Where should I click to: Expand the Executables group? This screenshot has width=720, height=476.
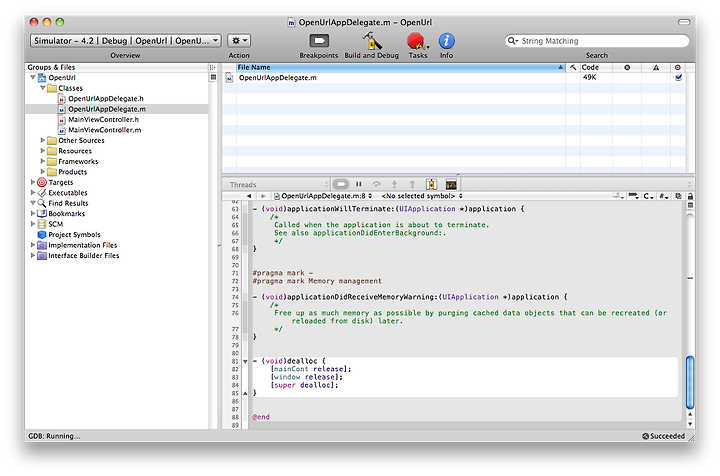click(x=33, y=192)
